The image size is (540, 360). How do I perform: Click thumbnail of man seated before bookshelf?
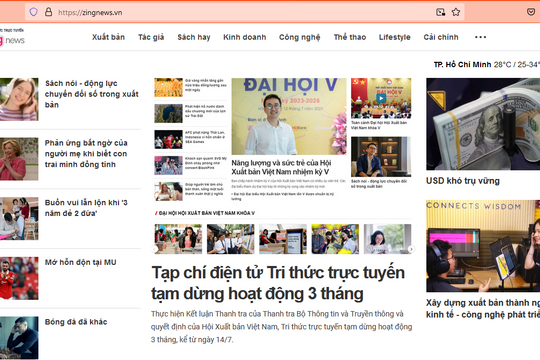(x=381, y=157)
